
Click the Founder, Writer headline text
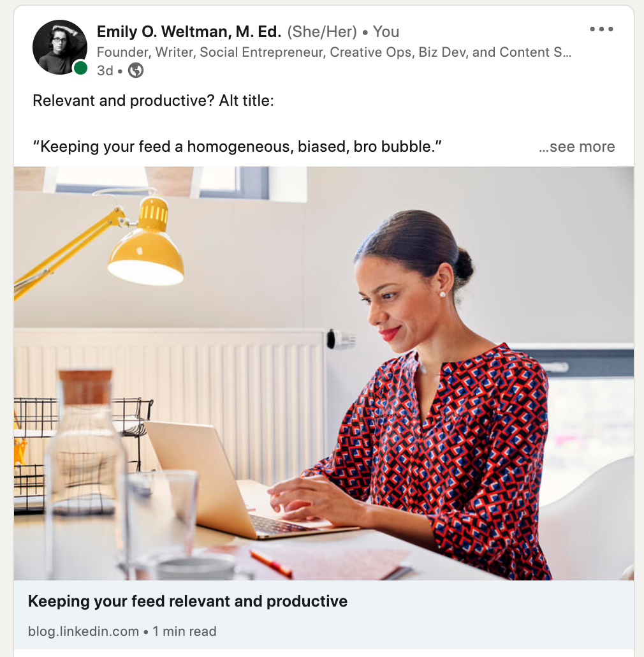[x=333, y=52]
